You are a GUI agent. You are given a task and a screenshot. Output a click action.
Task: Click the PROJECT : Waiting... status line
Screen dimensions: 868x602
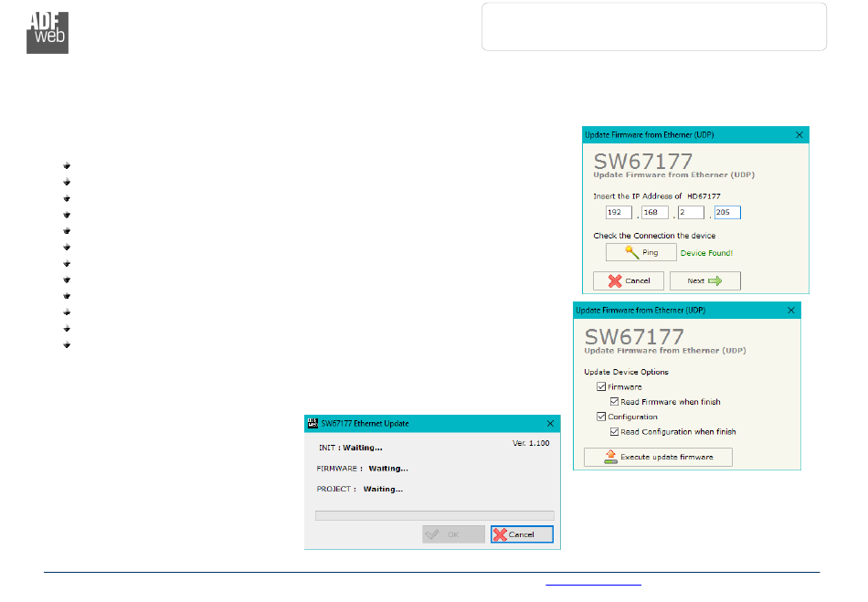(x=359, y=489)
